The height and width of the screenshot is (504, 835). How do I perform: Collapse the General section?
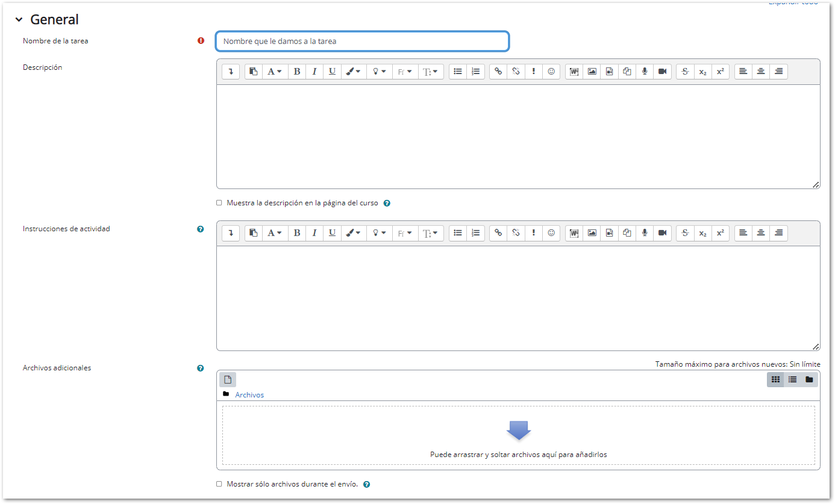19,20
